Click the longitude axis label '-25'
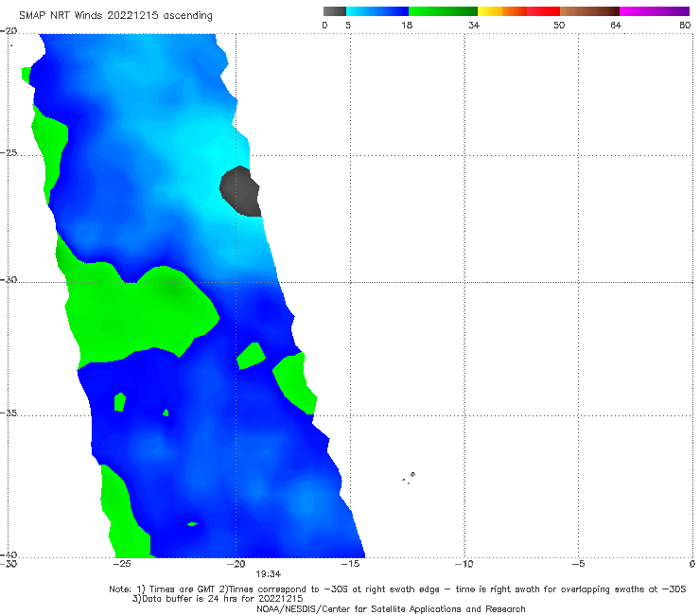This screenshot has height=615, width=700. pyautogui.click(x=121, y=564)
